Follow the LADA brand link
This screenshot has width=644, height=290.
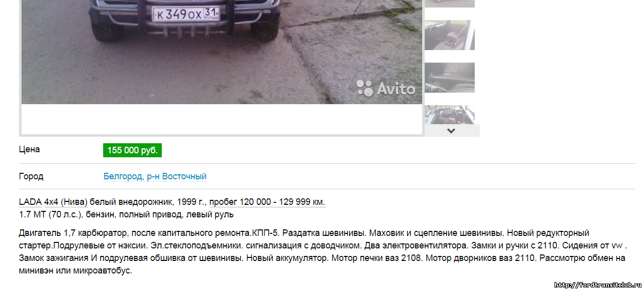[30, 202]
